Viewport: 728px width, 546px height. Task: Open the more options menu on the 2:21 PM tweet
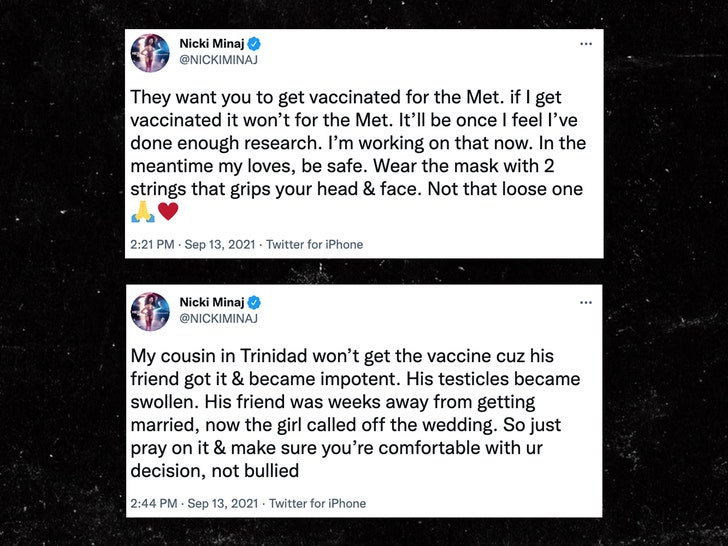point(585,45)
